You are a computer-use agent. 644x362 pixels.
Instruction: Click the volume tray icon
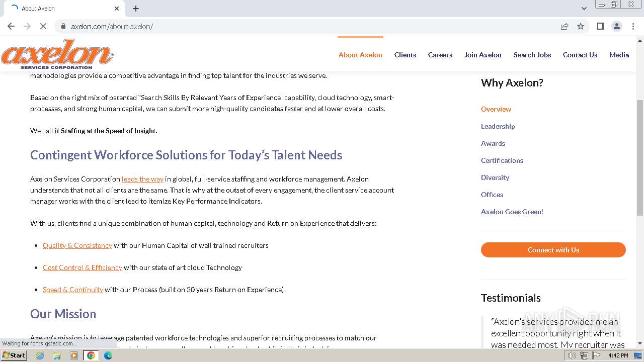coord(572,355)
